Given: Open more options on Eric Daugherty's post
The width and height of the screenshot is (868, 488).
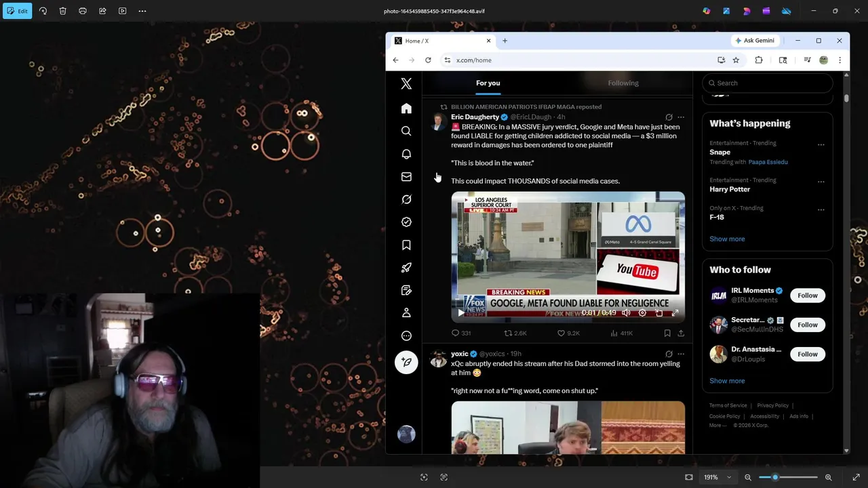Looking at the screenshot, I should (x=681, y=117).
